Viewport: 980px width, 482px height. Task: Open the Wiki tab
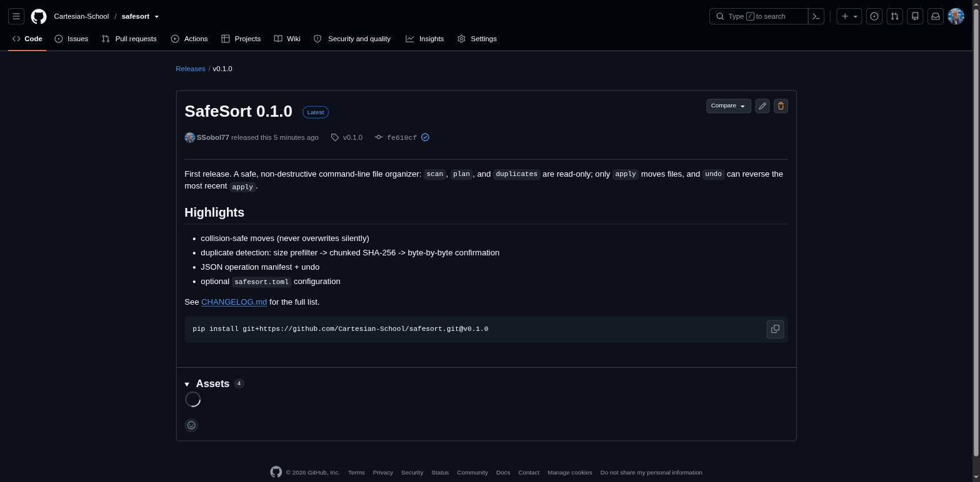(287, 39)
